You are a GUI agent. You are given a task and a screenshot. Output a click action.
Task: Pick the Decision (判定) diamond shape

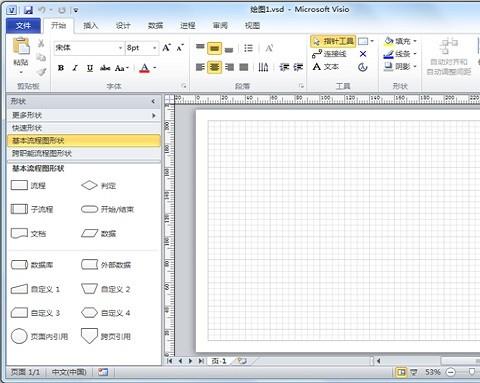pyautogui.click(x=99, y=185)
